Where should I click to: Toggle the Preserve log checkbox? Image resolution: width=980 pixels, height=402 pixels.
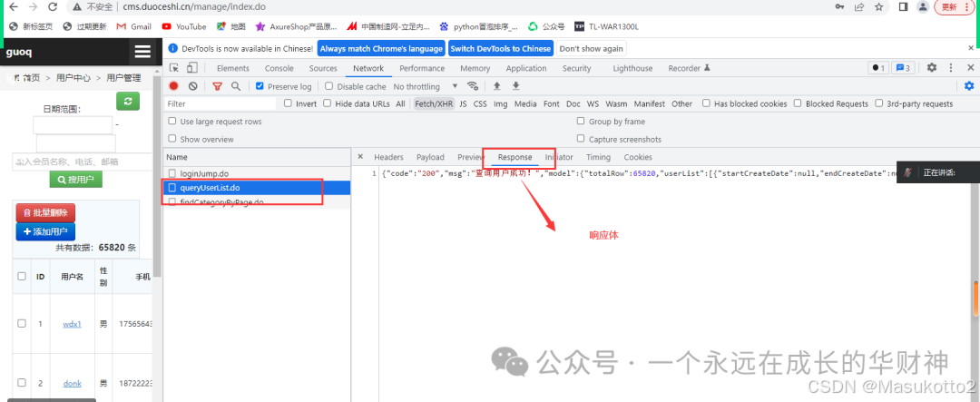tap(260, 86)
